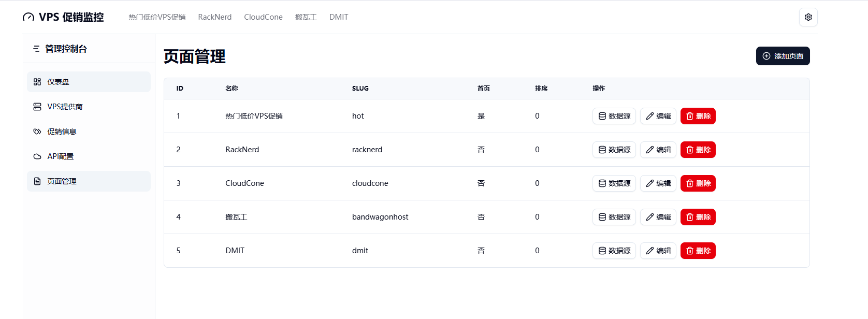Click the 是 homepage value in hot row

[x=481, y=116]
